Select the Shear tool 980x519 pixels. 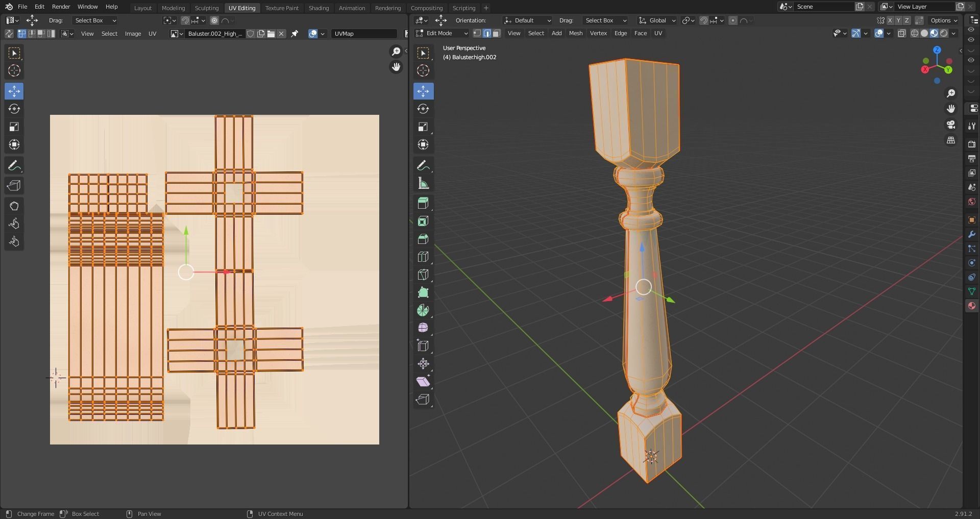[x=423, y=382]
